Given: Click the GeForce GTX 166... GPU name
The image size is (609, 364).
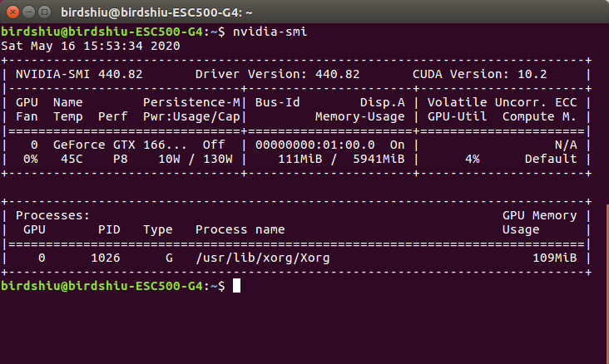Looking at the screenshot, I should tap(120, 145).
